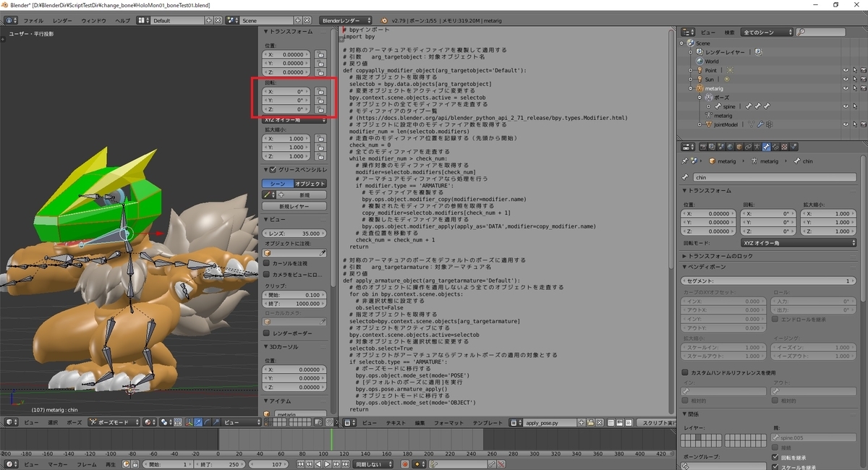Open the properties editor type selector
This screenshot has height=470, width=868.
click(x=689, y=148)
